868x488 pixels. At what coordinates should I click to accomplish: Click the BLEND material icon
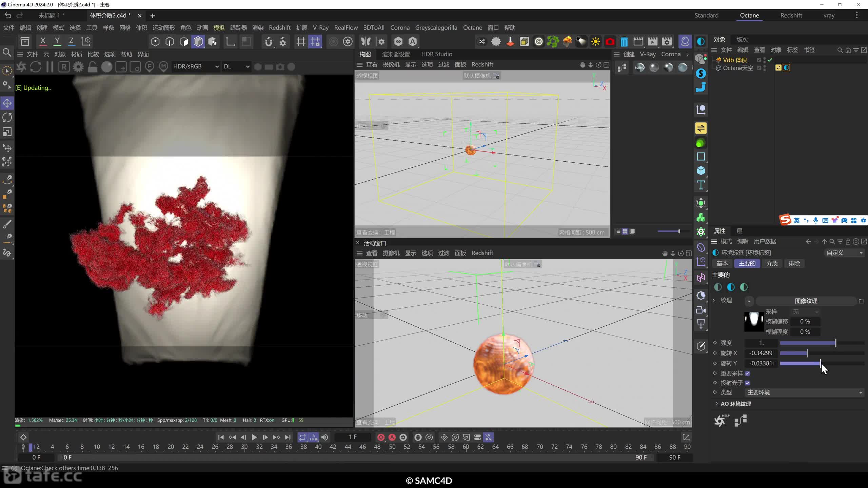(x=639, y=67)
